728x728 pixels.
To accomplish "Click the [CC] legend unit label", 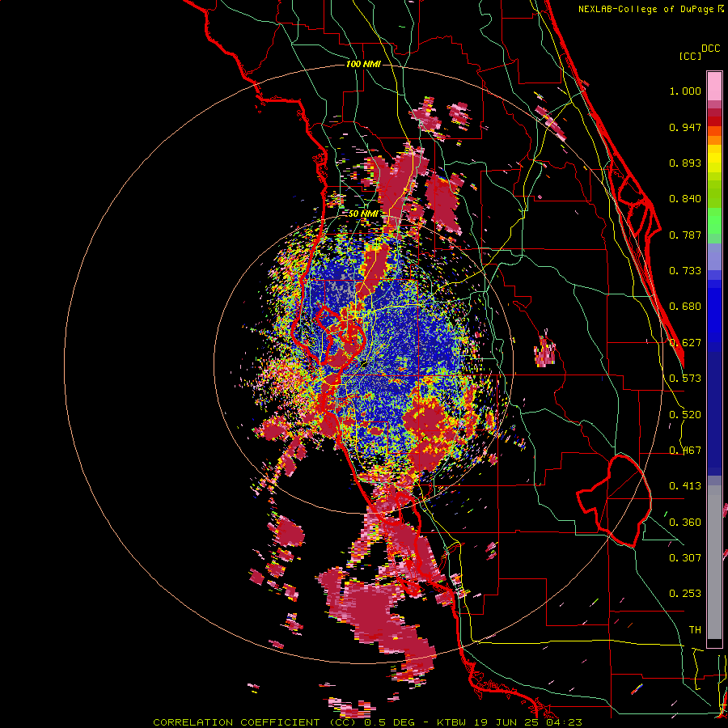I will click(x=690, y=56).
